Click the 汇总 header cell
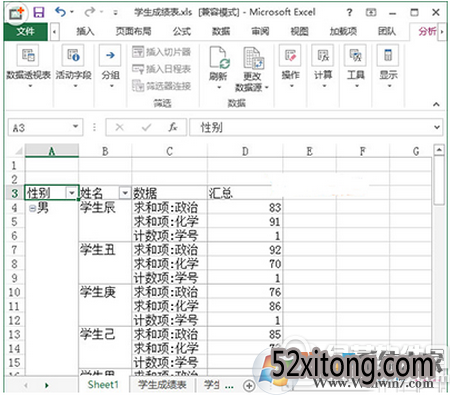 pyautogui.click(x=245, y=193)
